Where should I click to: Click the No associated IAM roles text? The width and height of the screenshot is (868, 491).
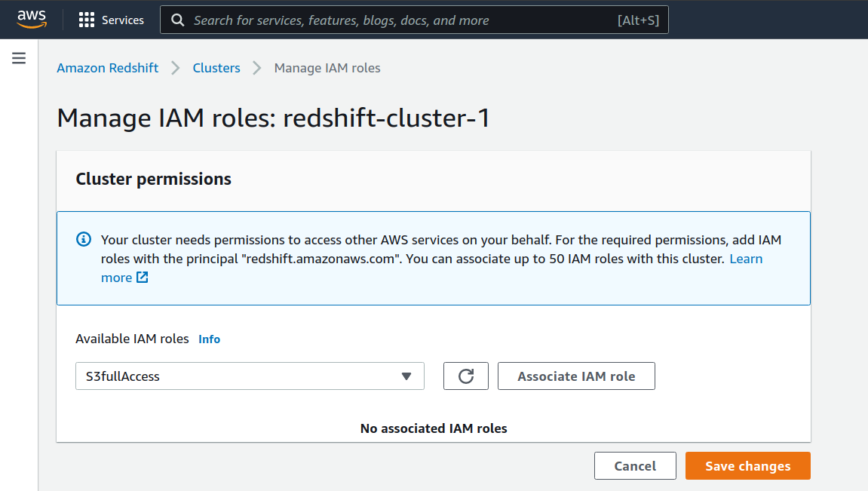tap(434, 428)
